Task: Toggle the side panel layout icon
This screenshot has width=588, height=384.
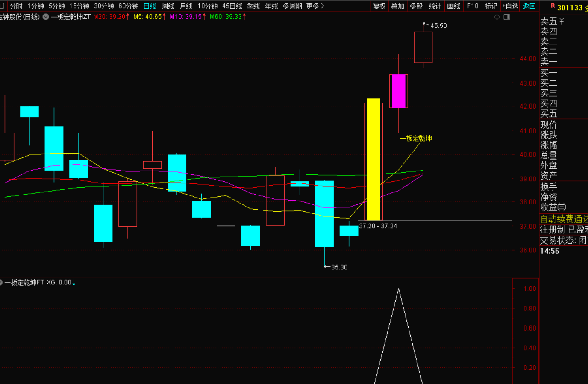Action: 507,17
